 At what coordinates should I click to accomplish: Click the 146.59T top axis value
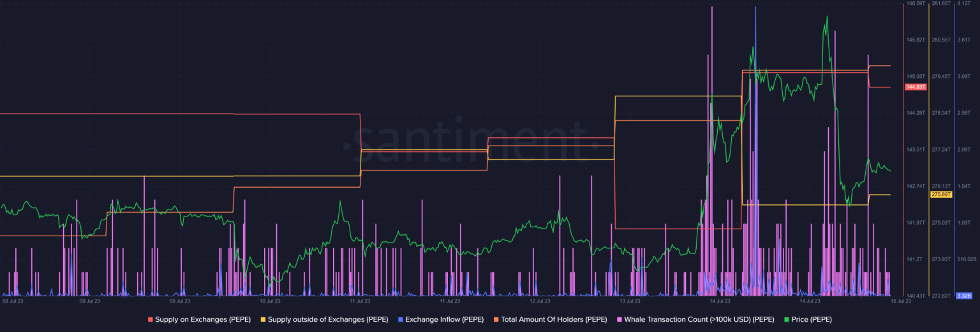(x=916, y=3)
